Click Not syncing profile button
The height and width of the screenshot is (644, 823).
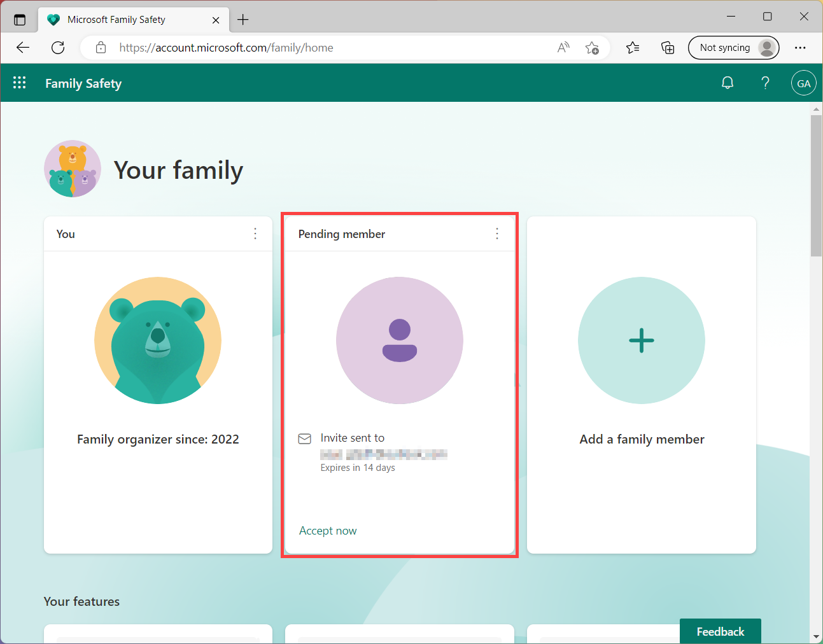pos(734,48)
